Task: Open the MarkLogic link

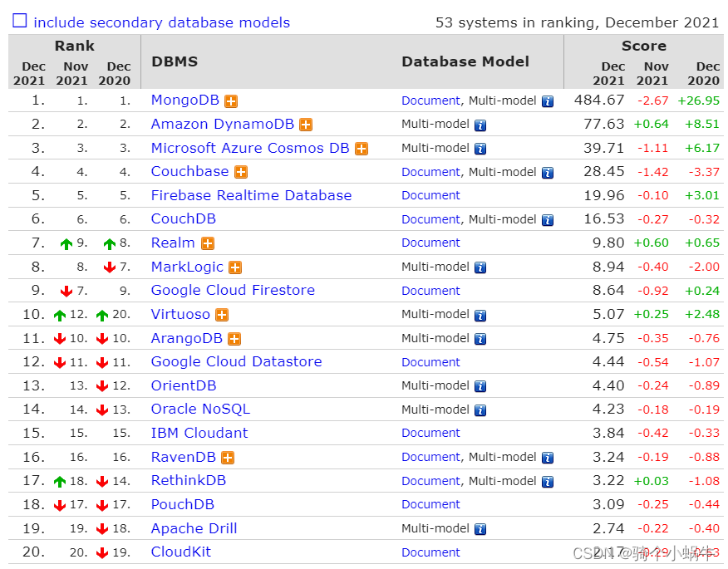Action: 187,267
